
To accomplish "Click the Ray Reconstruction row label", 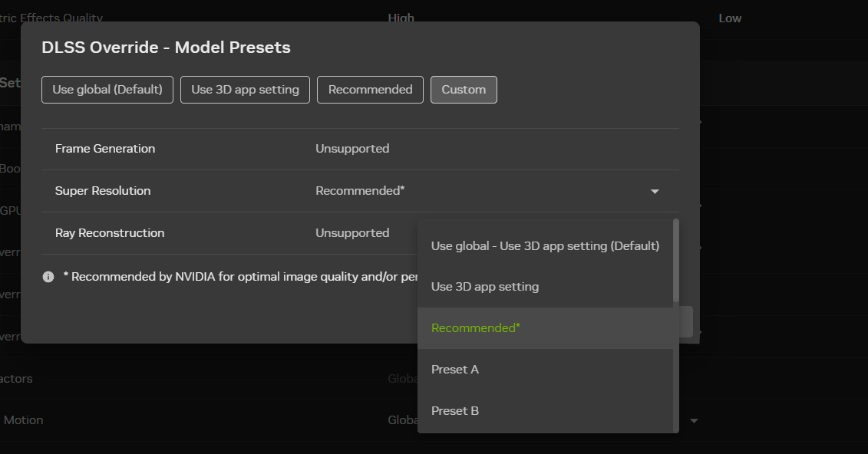I will coord(110,233).
